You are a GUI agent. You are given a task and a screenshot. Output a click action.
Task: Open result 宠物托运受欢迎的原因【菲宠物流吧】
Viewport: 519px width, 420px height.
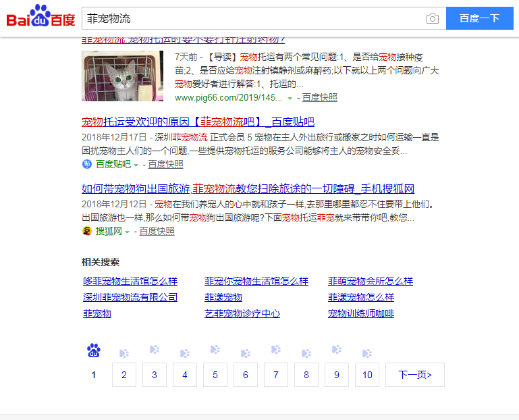(198, 122)
